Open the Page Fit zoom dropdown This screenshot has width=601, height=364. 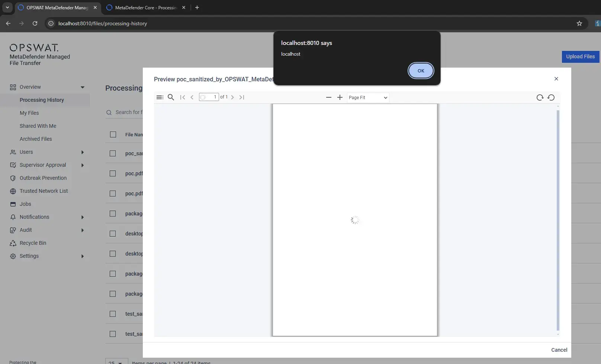(368, 97)
